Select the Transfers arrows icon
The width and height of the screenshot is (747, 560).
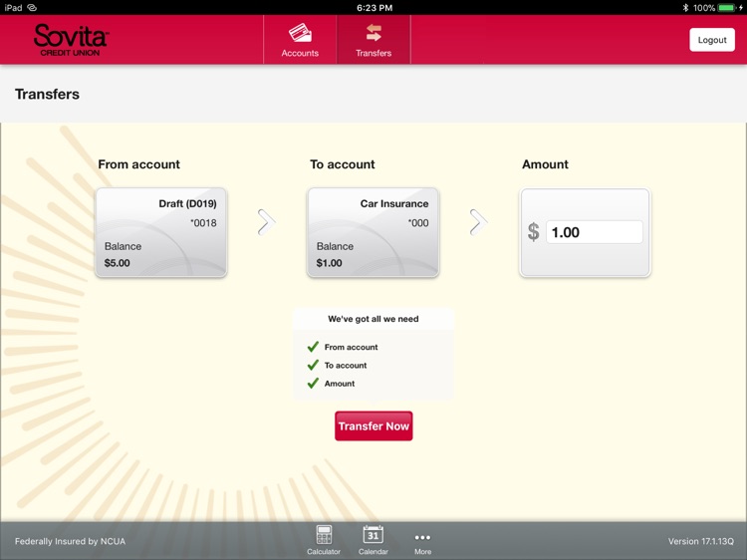[373, 33]
